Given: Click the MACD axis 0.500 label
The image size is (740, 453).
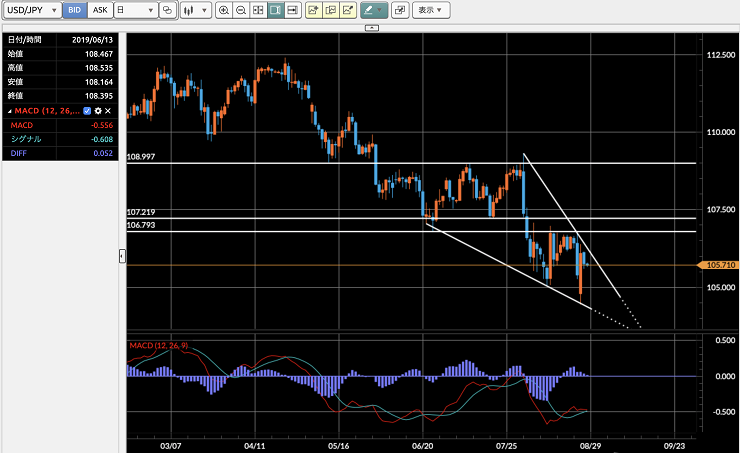Looking at the screenshot, I should [x=725, y=340].
